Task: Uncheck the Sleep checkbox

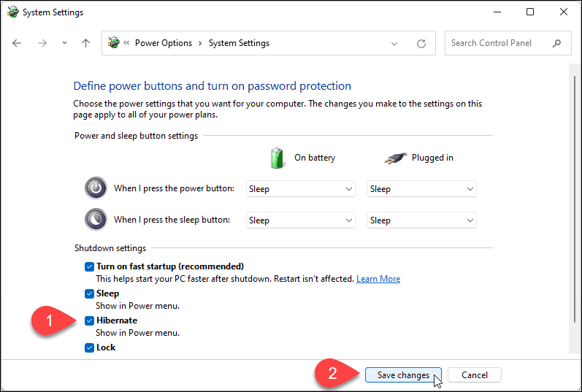Action: (89, 293)
